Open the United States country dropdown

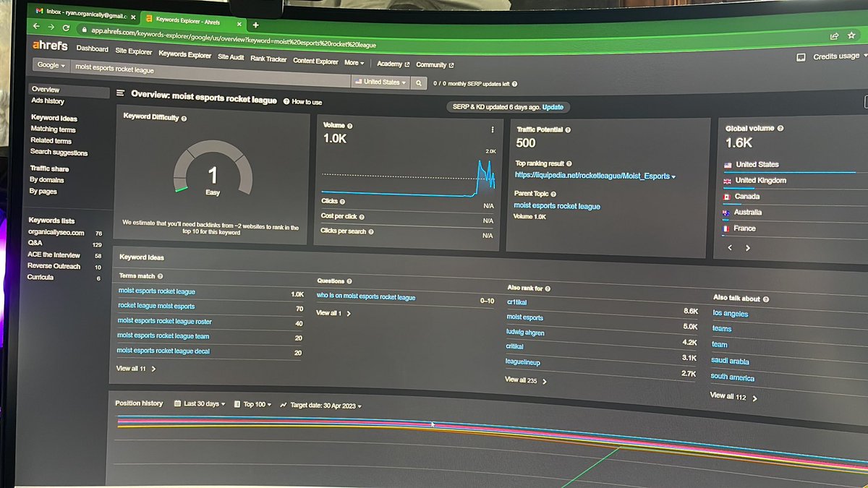(380, 82)
